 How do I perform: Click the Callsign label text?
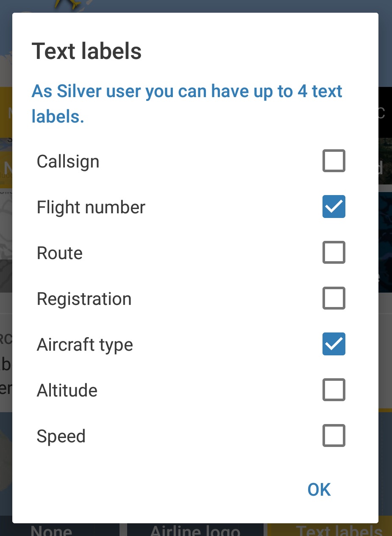[68, 162]
